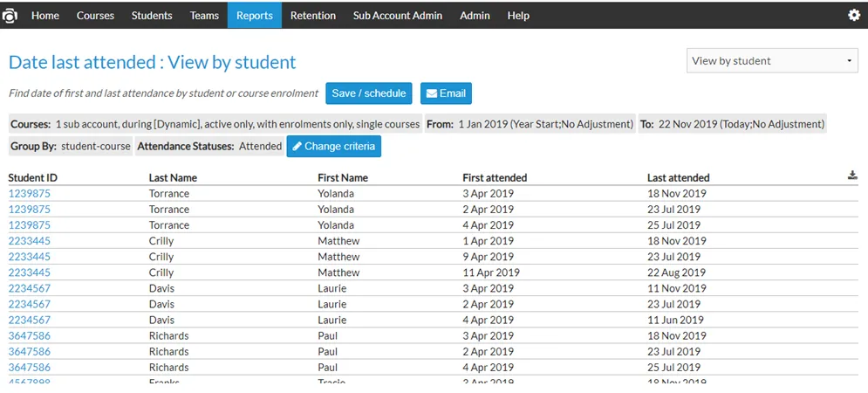868x393 pixels.
Task: Open the Teams menu
Action: pyautogui.click(x=204, y=16)
